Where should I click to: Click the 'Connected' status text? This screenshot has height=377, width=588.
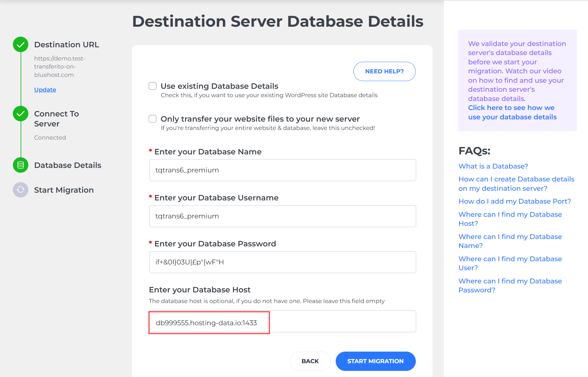(50, 138)
